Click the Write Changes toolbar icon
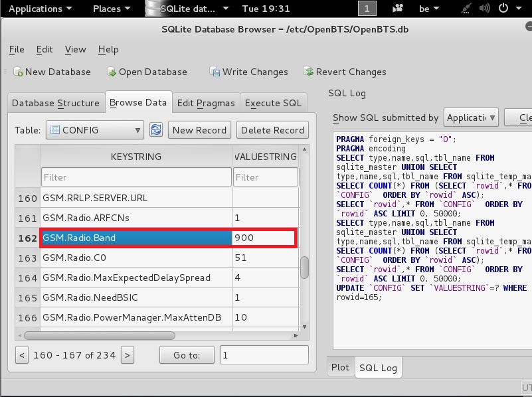The image size is (532, 397). (x=215, y=72)
